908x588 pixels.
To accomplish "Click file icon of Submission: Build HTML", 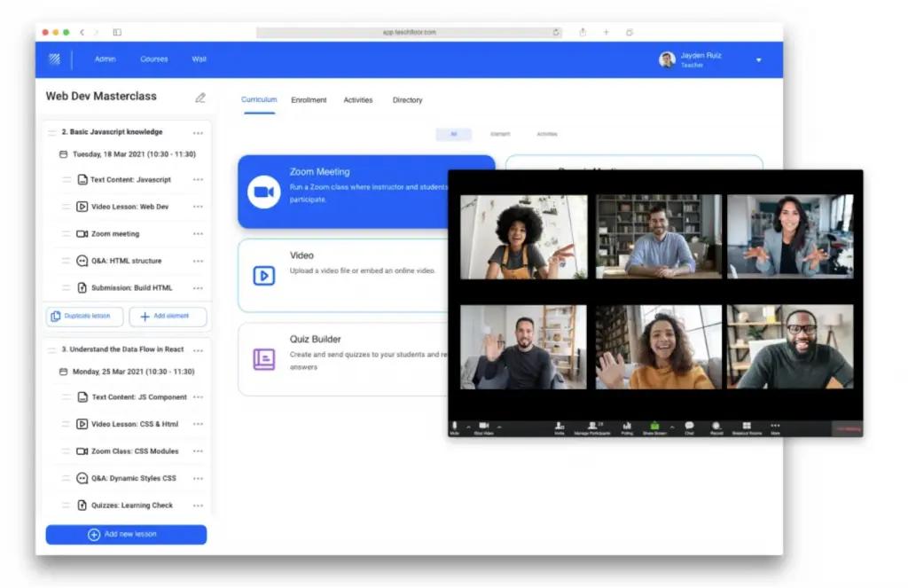I will (82, 288).
